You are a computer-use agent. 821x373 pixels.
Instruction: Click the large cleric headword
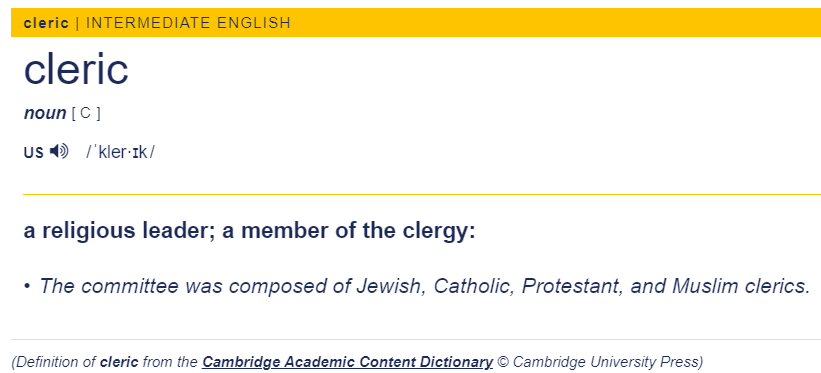tap(76, 69)
